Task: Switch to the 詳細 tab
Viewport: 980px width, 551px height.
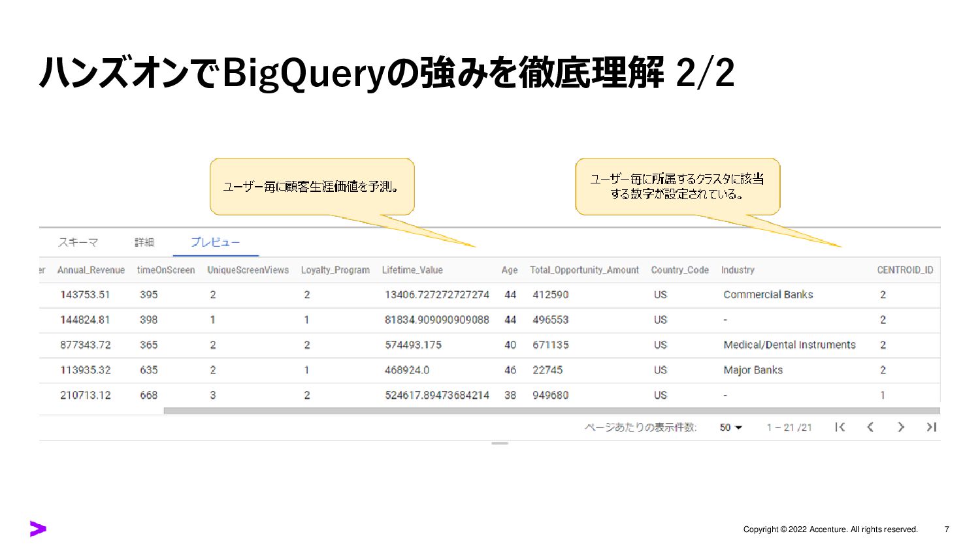Action: pos(144,242)
